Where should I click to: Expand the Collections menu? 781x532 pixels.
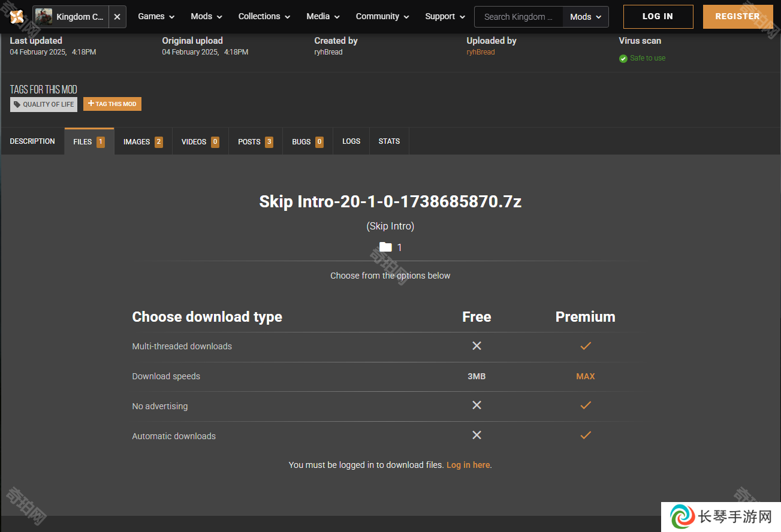[264, 17]
